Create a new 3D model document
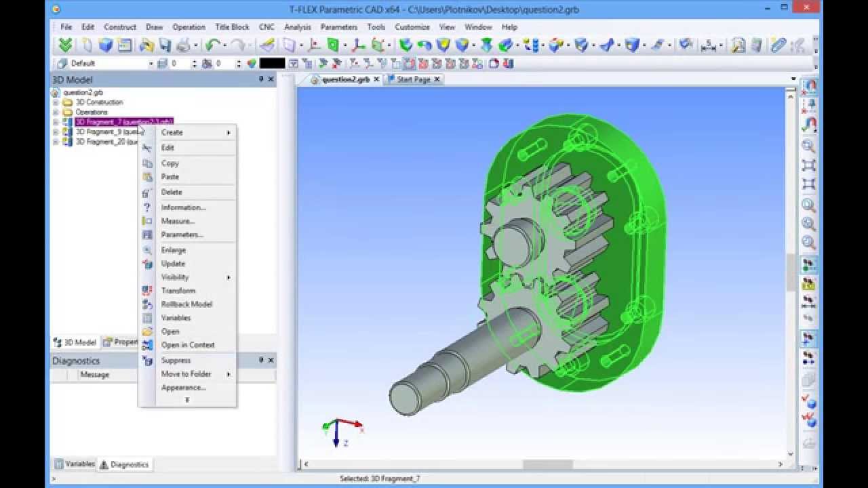Image resolution: width=868 pixels, height=488 pixels. click(x=106, y=45)
